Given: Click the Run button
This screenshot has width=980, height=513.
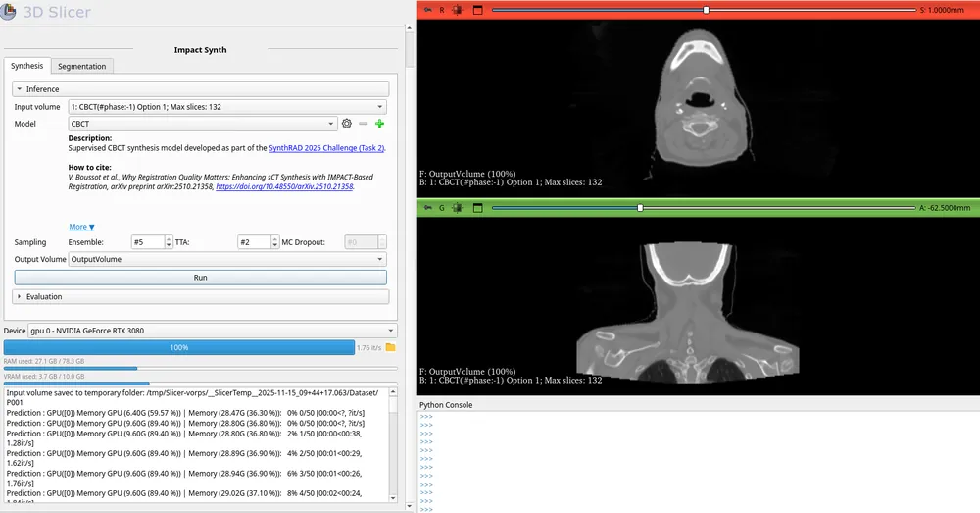Looking at the screenshot, I should [200, 278].
